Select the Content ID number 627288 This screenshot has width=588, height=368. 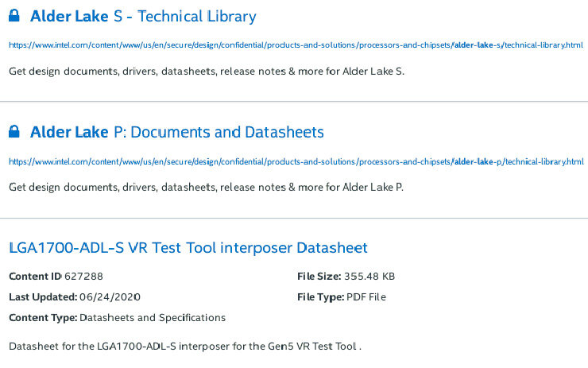[83, 277]
